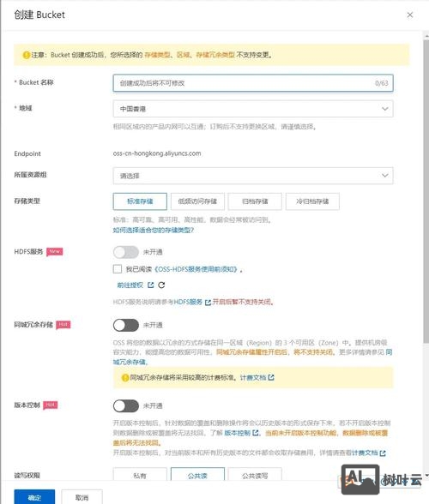This screenshot has height=504, width=429.
Task: Open the 地域 dropdown showing 中国香港
Action: [253, 109]
